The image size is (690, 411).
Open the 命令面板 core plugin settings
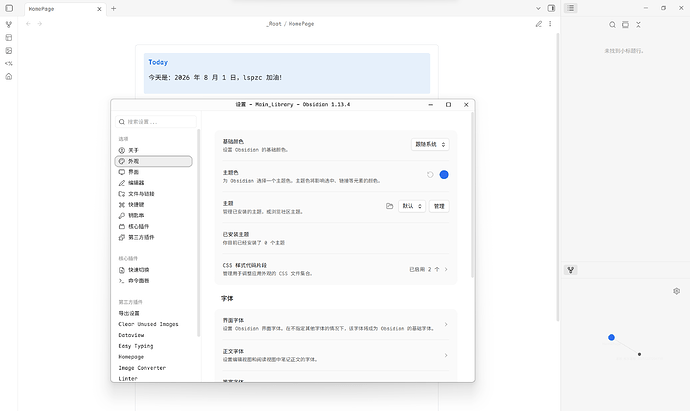(154, 281)
